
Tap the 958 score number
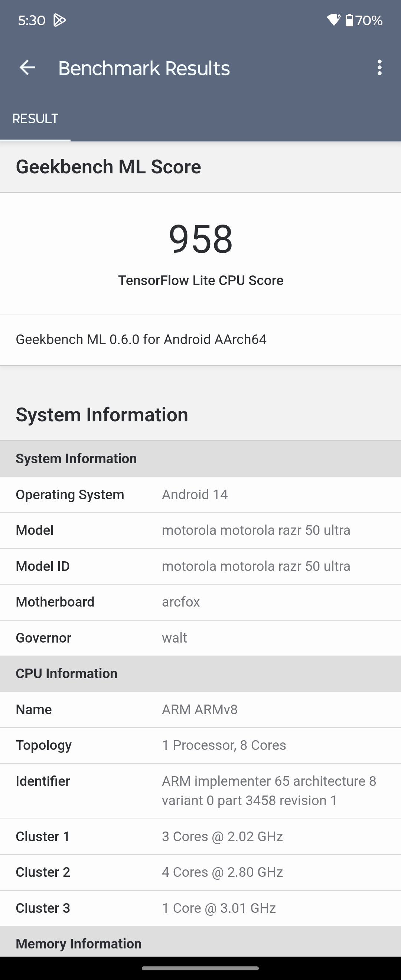point(200,239)
